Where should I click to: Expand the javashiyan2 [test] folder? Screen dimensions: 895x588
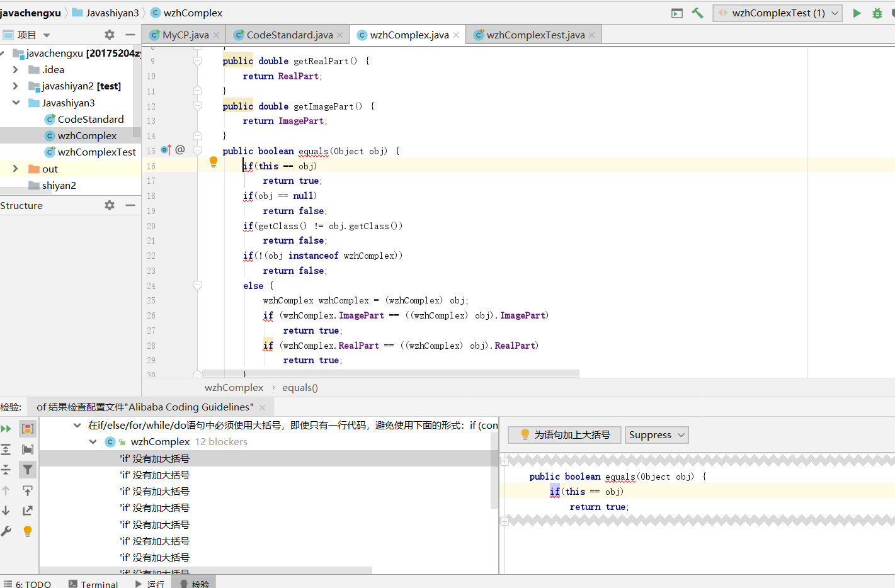coord(16,86)
